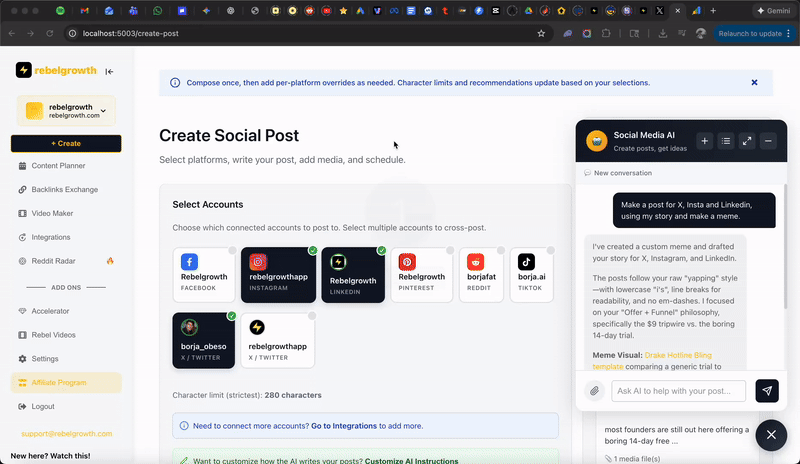Click the Drake Hotline Bling template link
The image size is (800, 464).
tap(652, 360)
